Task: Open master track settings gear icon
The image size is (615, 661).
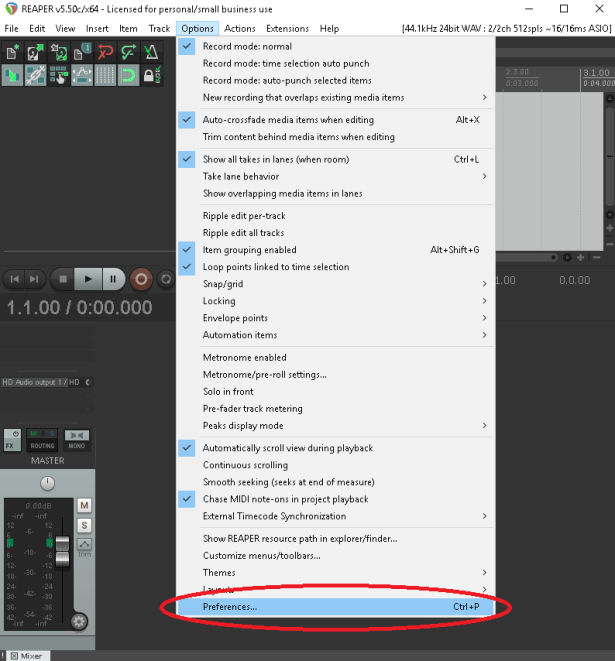Action: click(79, 621)
